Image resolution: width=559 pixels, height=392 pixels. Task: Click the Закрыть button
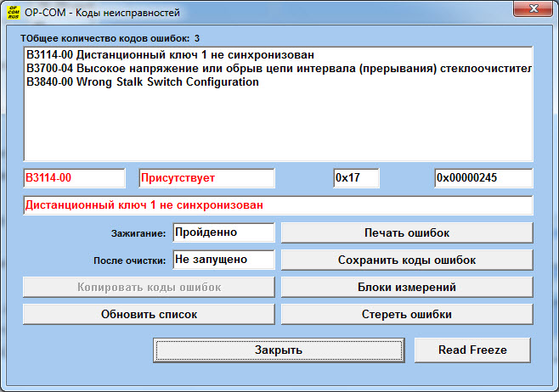tap(279, 350)
